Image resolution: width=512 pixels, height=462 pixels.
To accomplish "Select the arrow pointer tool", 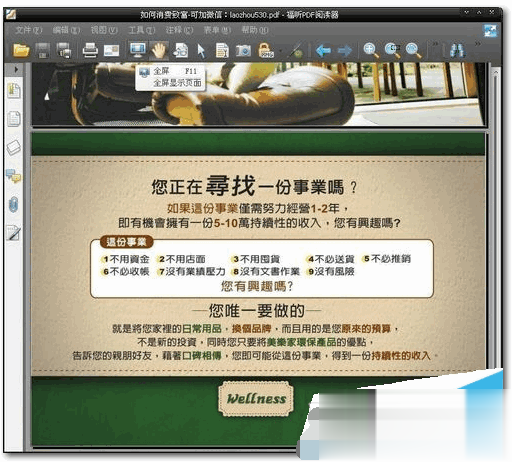I will click(x=201, y=51).
